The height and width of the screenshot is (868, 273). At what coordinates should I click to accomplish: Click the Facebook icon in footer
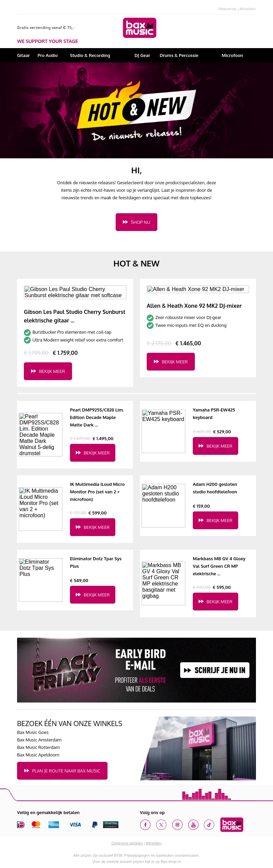145,825
